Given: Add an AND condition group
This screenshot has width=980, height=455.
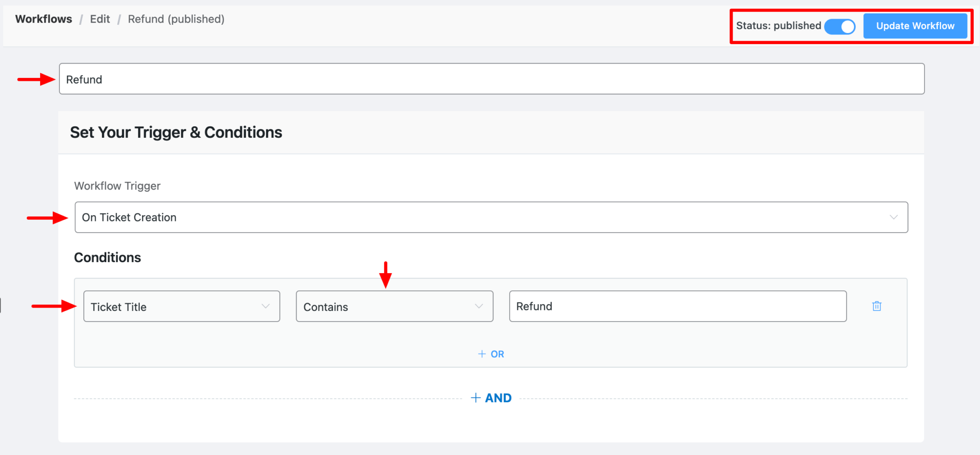Looking at the screenshot, I should 491,398.
